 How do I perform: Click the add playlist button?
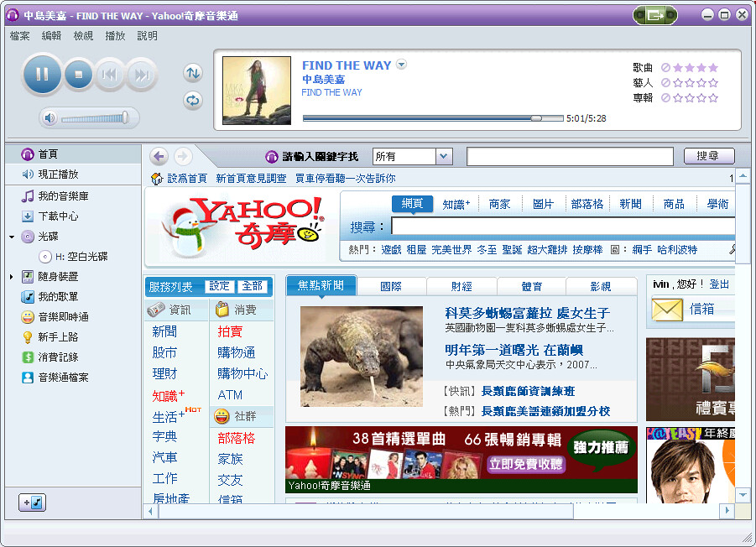[x=34, y=503]
